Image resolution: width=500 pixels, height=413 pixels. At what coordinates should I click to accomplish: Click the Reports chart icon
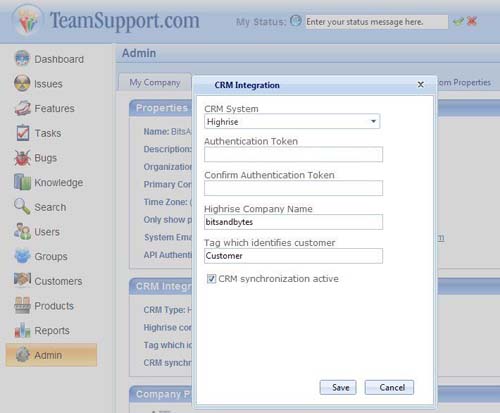[22, 330]
